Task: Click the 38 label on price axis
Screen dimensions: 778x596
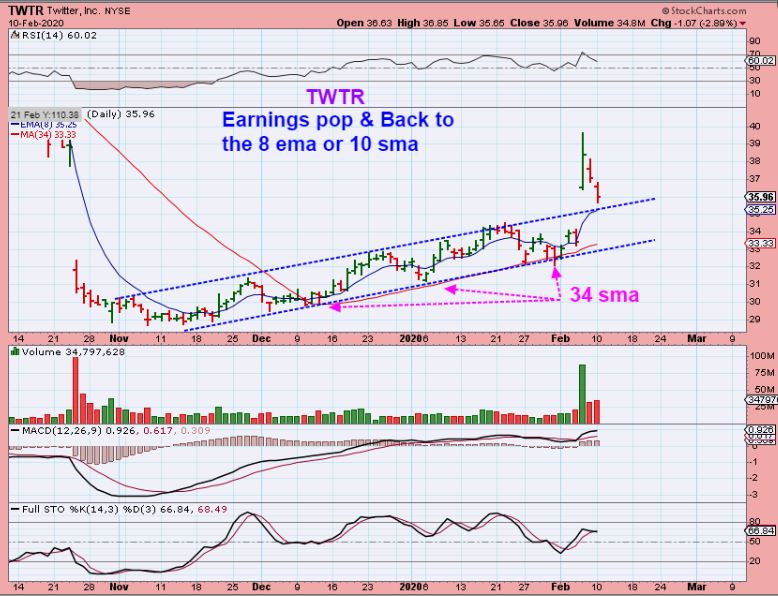Action: tap(755, 161)
